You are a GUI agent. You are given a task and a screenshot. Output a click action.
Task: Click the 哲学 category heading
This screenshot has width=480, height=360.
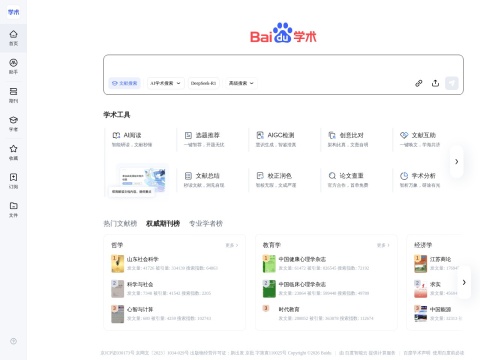(117, 245)
